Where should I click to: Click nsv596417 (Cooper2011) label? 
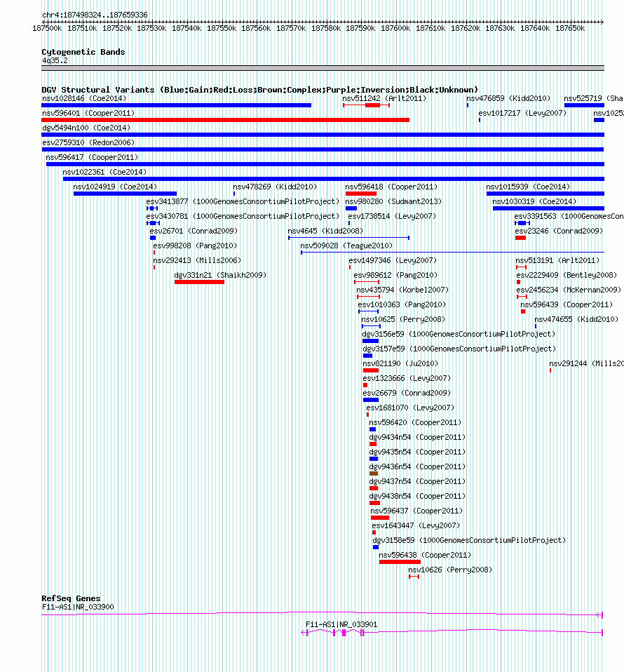(92, 157)
